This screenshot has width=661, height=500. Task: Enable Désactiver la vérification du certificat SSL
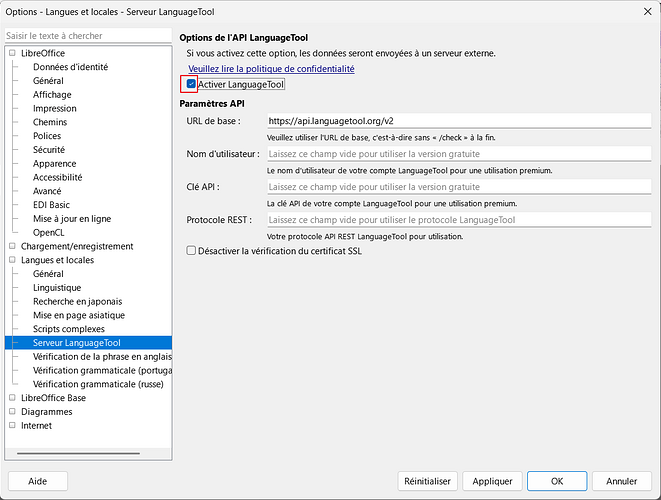pos(191,251)
